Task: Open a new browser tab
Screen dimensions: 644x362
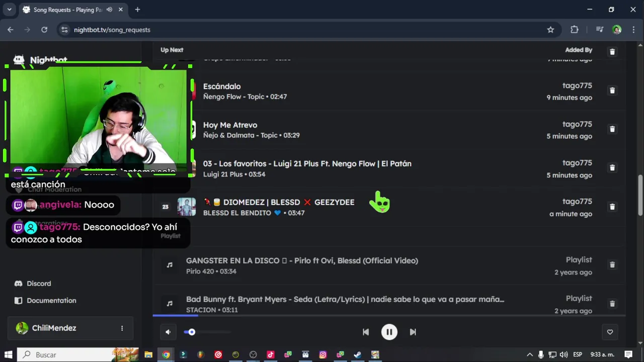Action: pos(137,10)
